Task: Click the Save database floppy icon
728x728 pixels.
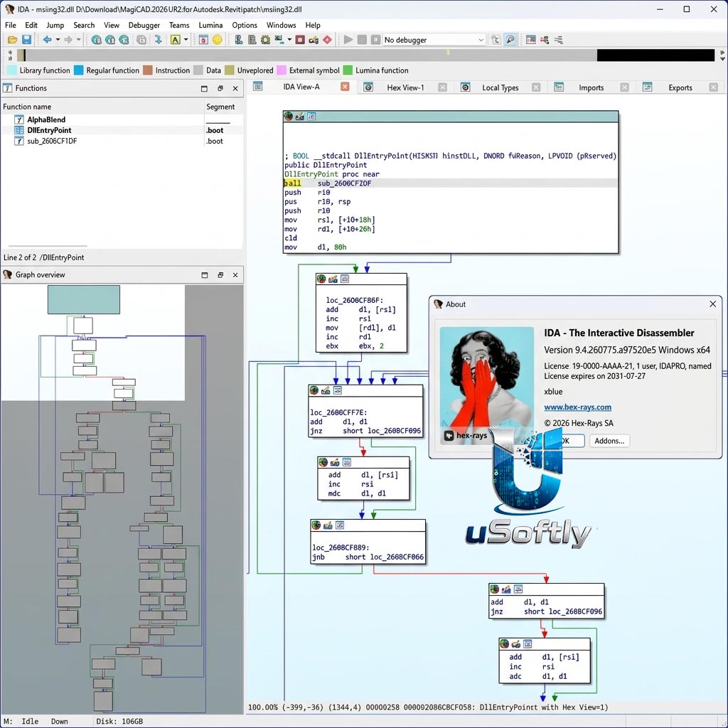Action: [26, 40]
